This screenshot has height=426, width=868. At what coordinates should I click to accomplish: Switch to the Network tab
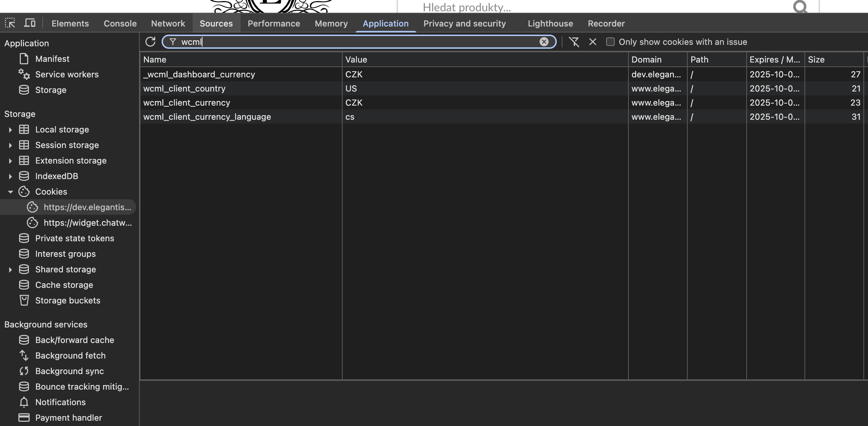click(x=168, y=23)
